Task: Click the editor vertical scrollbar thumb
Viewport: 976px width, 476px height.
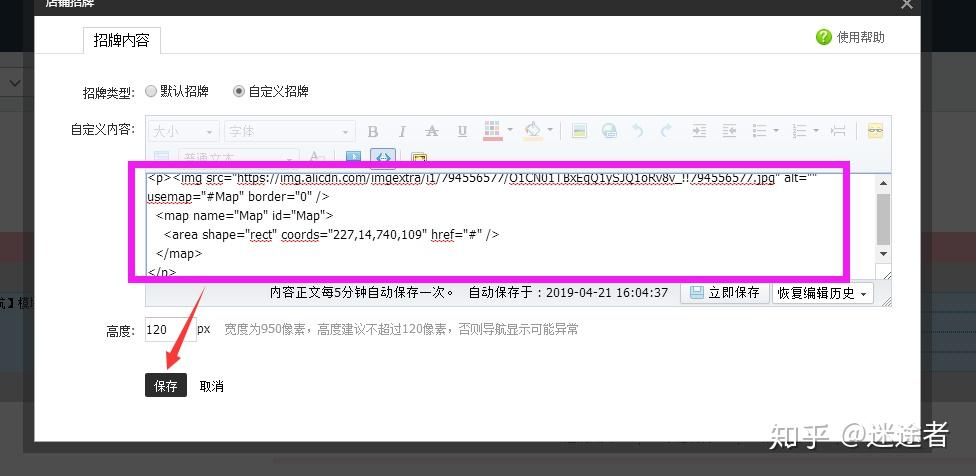Action: [x=883, y=219]
